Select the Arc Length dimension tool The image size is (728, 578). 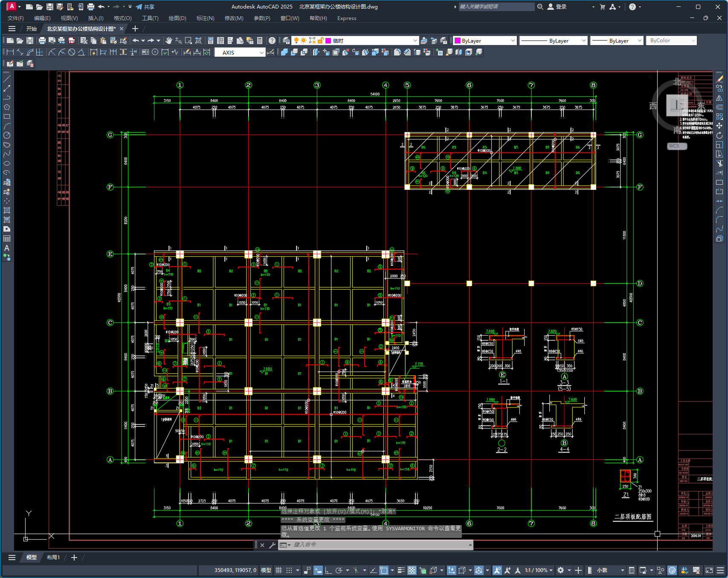(x=30, y=52)
